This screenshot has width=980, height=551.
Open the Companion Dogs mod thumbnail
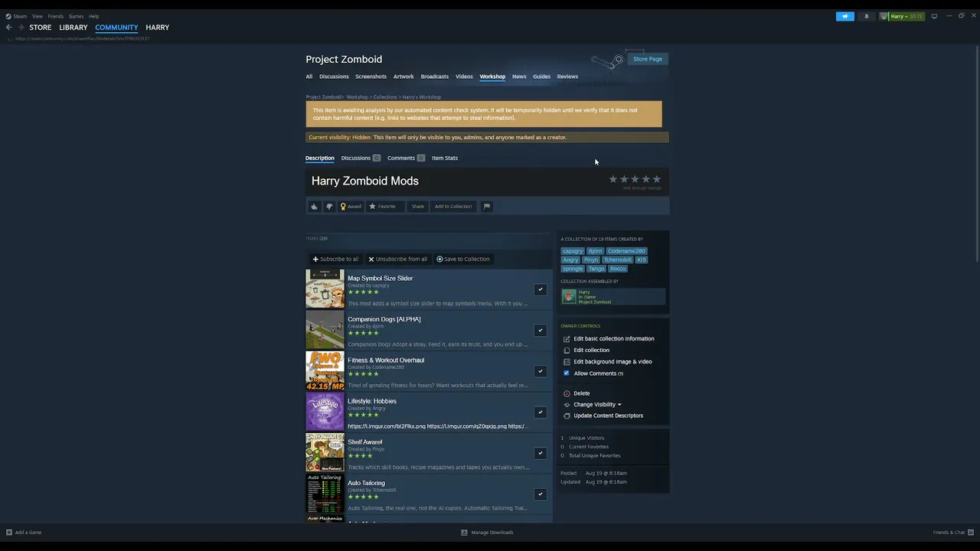click(x=325, y=330)
